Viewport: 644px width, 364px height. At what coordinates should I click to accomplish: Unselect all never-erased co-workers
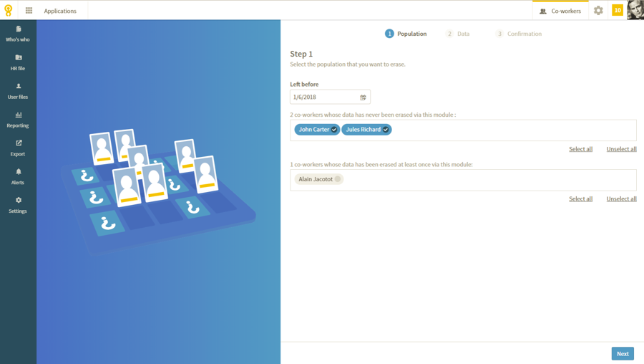(x=621, y=149)
